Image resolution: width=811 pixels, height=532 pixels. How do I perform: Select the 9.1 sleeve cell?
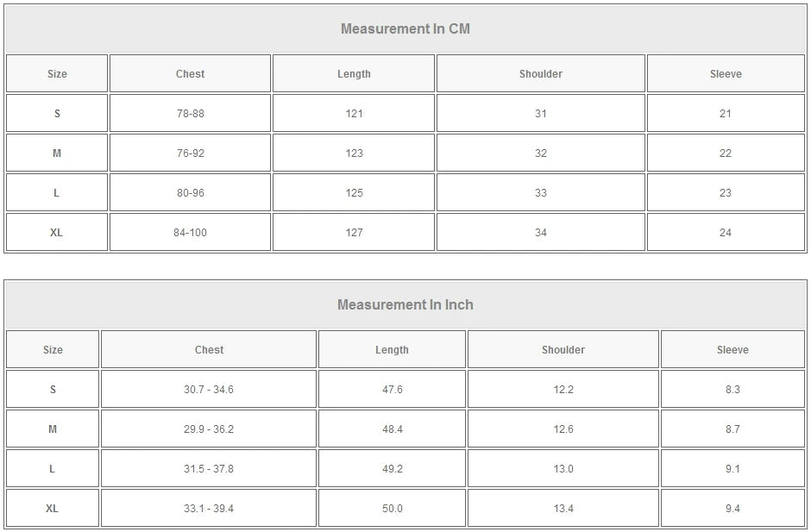pos(732,469)
